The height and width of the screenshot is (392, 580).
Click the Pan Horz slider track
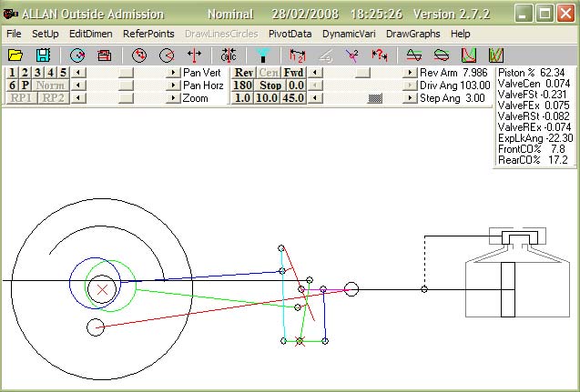click(126, 85)
